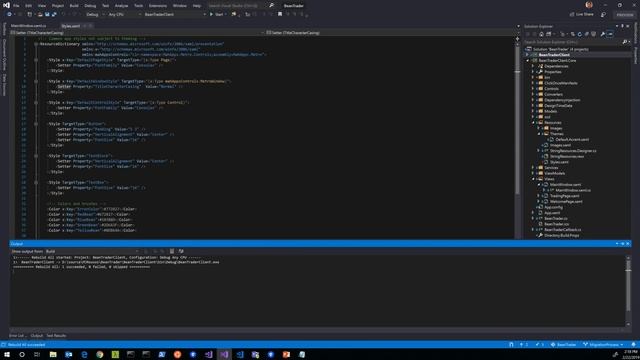The height and width of the screenshot is (360, 640).
Task: Select StringResources.resx file
Action: (567, 156)
